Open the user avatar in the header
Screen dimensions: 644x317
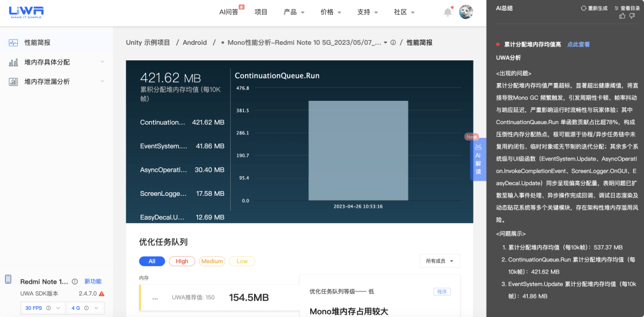click(x=466, y=12)
